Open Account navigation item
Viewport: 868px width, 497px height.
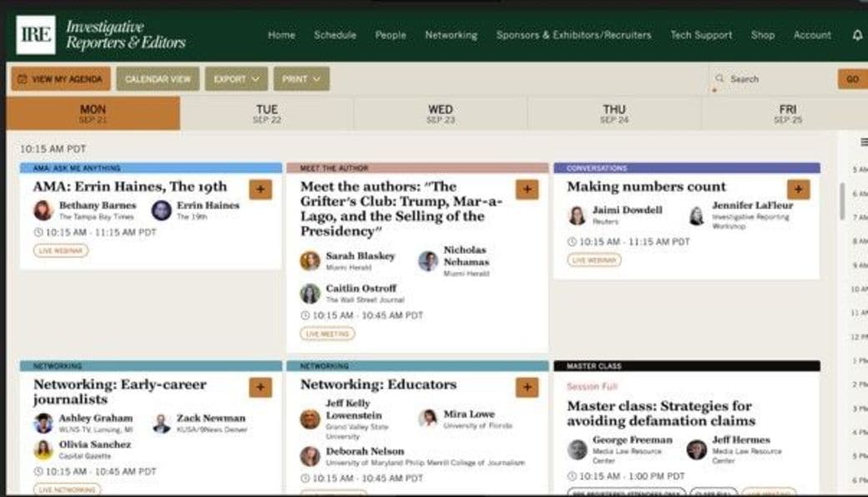pyautogui.click(x=812, y=35)
